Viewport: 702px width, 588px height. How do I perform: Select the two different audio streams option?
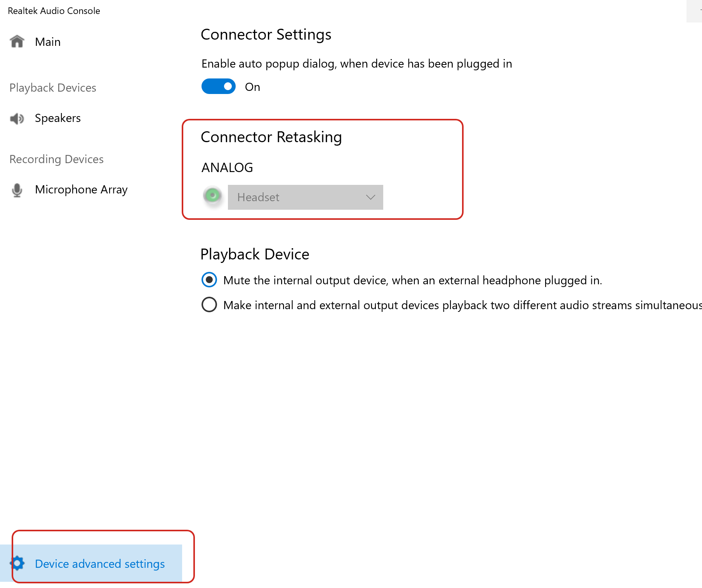coord(209,304)
